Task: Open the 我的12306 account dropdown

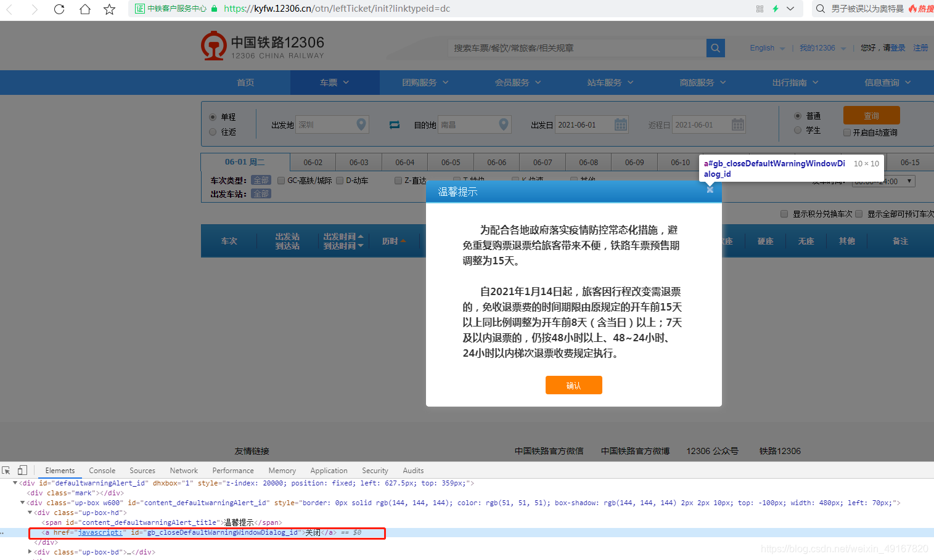Action: tap(822, 48)
